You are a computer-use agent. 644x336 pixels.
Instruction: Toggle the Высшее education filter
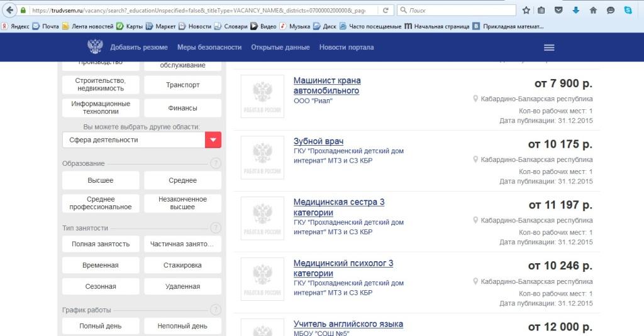click(101, 180)
